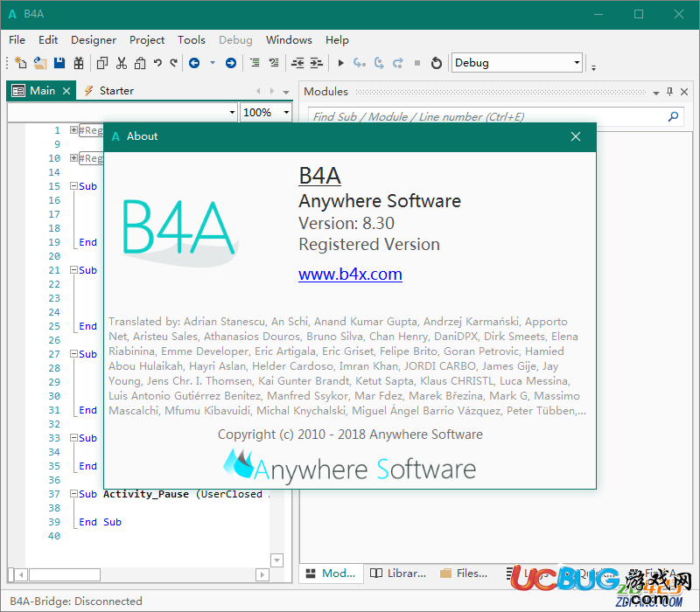This screenshot has width=700, height=612.
Task: Run the project with the play icon
Action: 341,63
